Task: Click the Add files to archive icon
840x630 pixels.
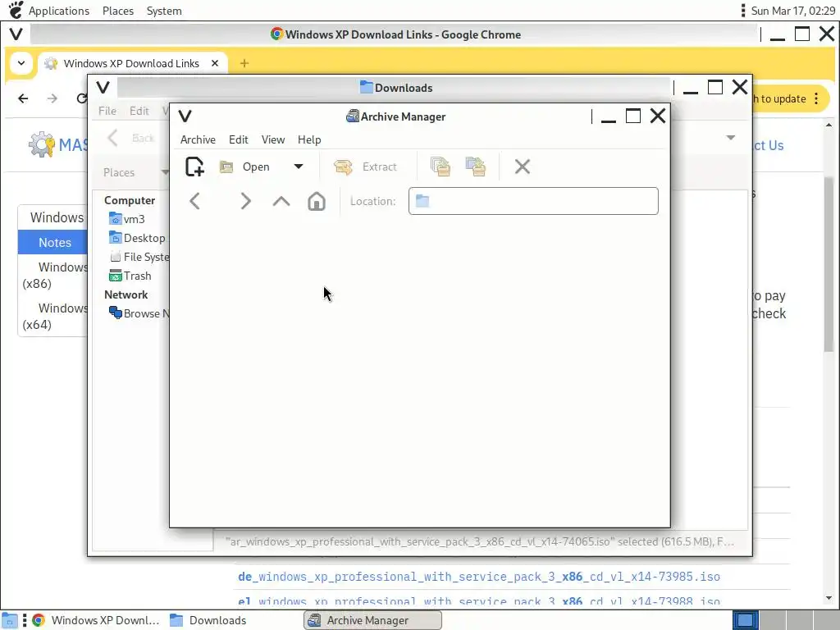Action: (x=441, y=167)
